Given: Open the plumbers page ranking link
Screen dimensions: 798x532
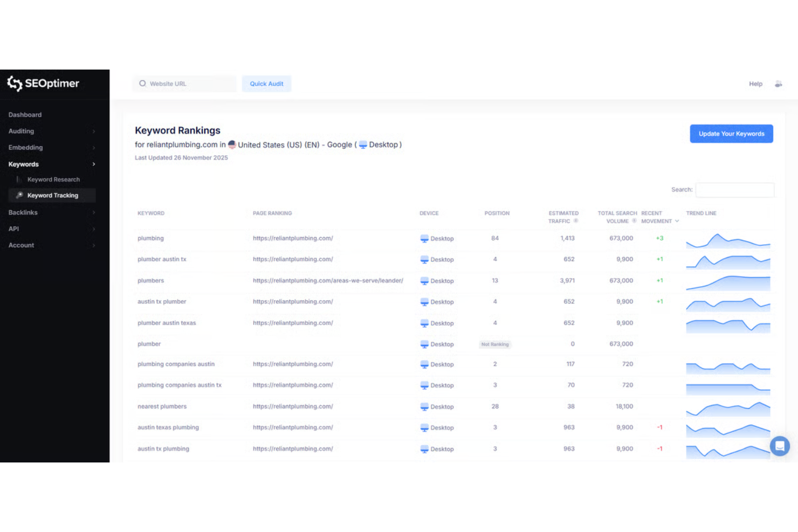Looking at the screenshot, I should click(x=328, y=281).
